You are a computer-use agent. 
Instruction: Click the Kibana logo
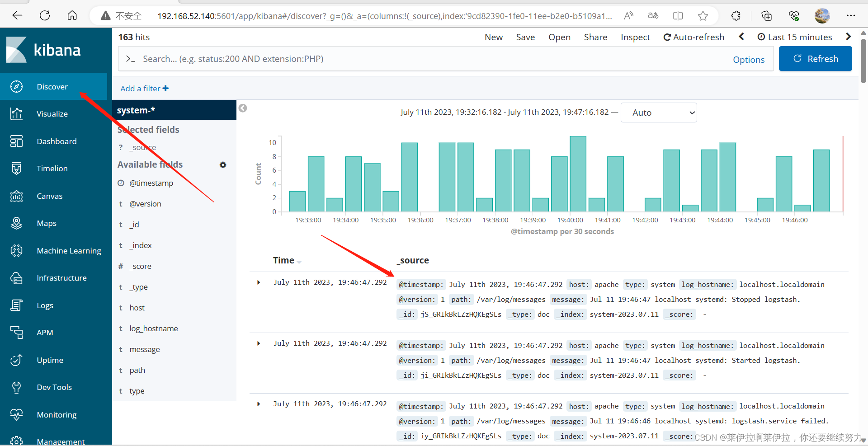43,50
